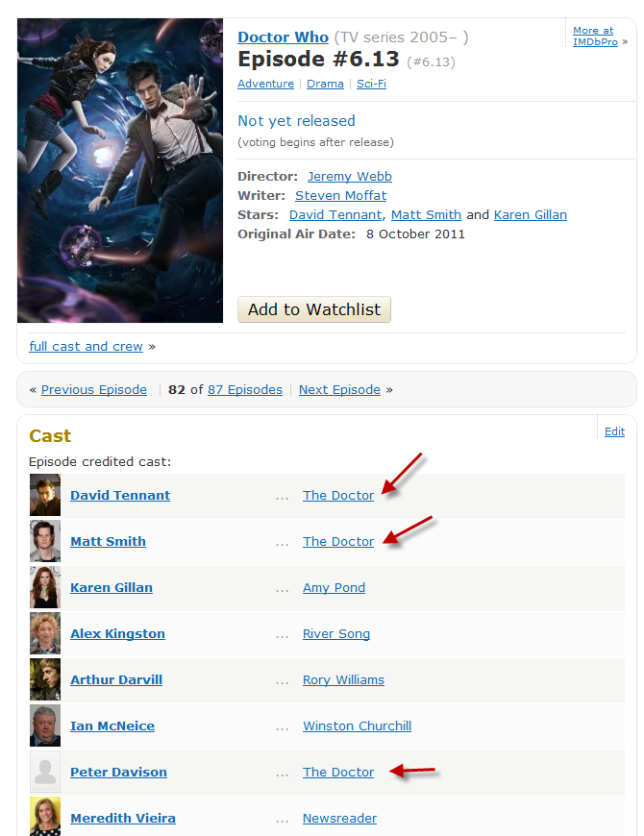Click Alex Kingston's cast photo thumbnail
644x836 pixels.
45,633
